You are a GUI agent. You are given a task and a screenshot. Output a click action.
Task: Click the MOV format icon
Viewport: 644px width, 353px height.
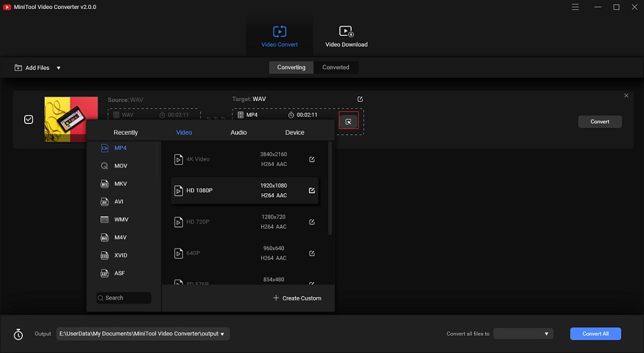pos(105,166)
